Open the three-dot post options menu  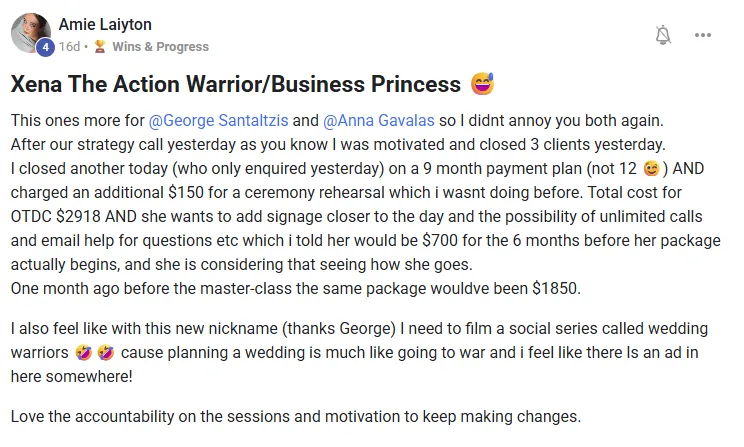point(703,35)
